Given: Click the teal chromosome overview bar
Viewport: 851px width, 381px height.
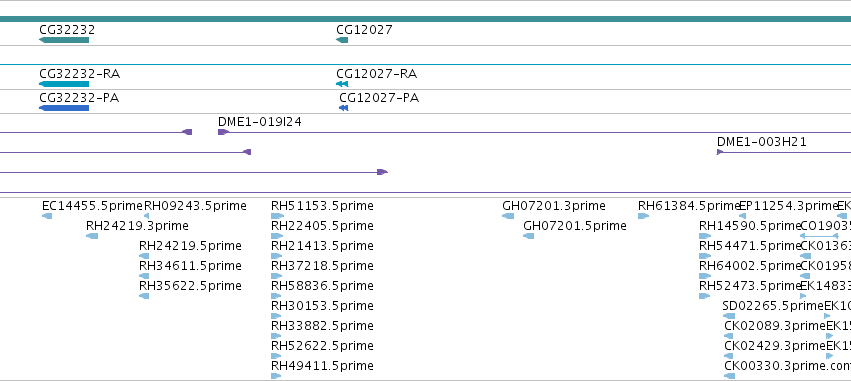Looking at the screenshot, I should 426,19.
